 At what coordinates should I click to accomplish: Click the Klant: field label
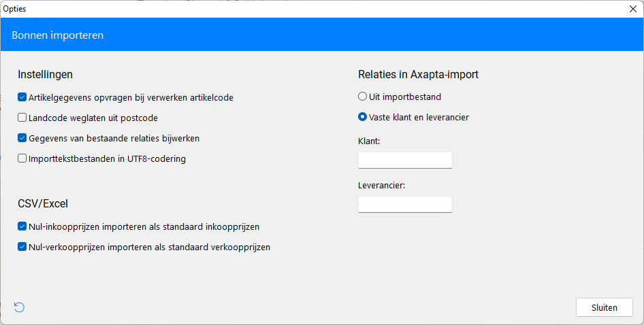tap(369, 141)
